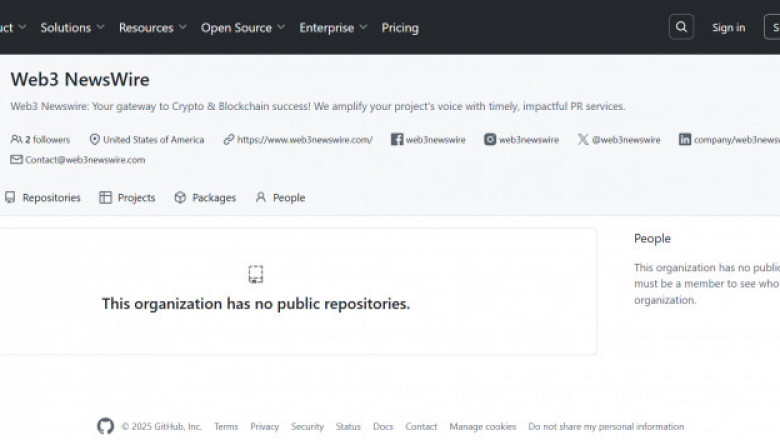Expand the Resources dropdown menu
The height and width of the screenshot is (440, 780).
pyautogui.click(x=153, y=27)
